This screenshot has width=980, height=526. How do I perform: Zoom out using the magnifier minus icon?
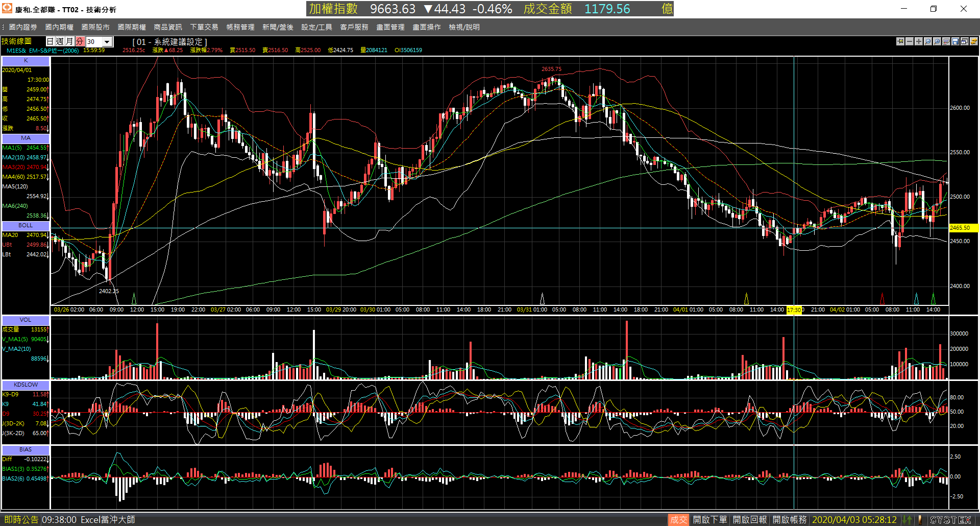click(928, 41)
